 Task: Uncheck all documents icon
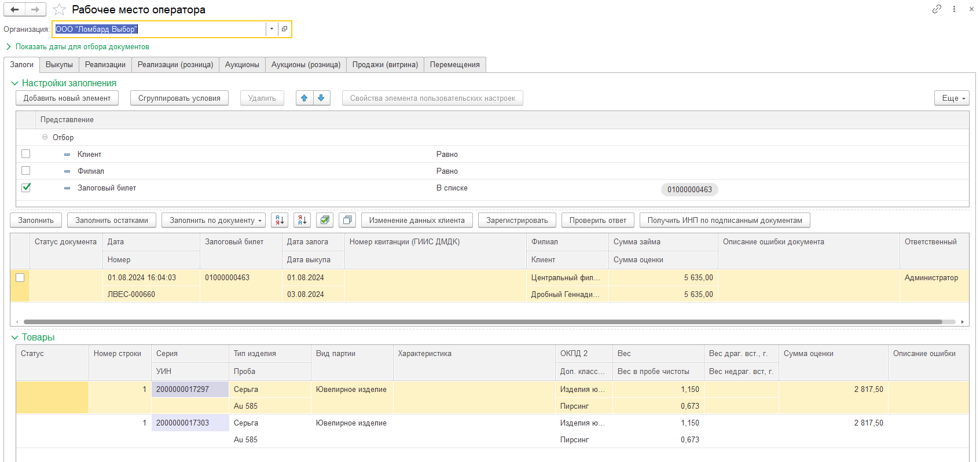click(x=347, y=220)
